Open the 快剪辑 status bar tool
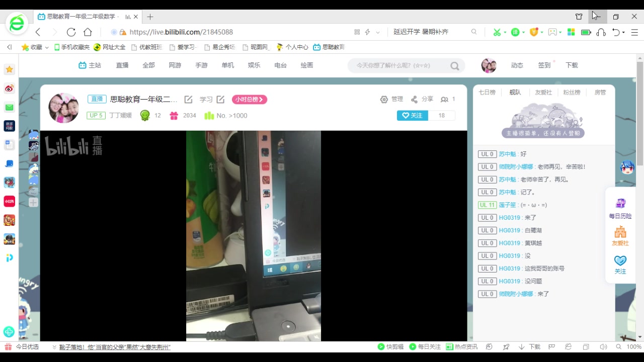 [391, 347]
